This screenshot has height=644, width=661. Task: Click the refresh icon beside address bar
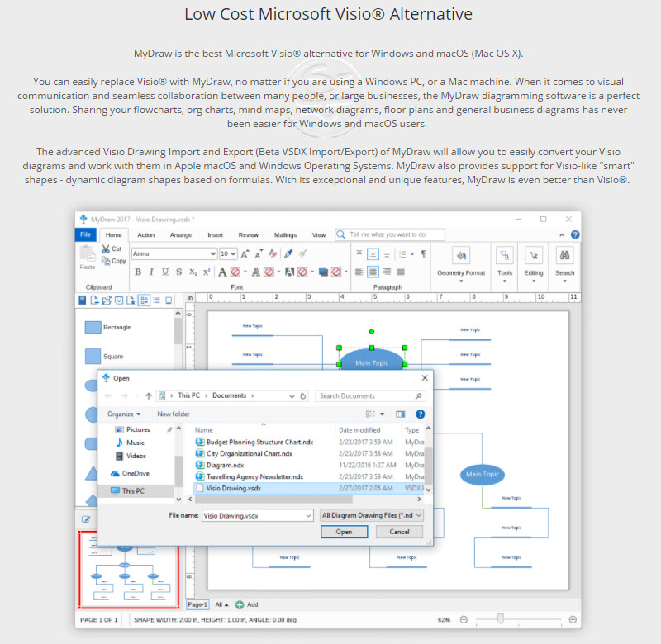(302, 396)
